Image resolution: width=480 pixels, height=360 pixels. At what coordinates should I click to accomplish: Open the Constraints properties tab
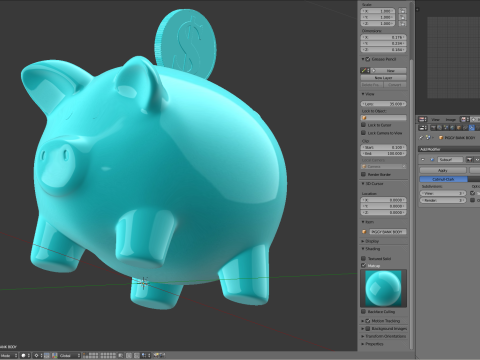465,128
